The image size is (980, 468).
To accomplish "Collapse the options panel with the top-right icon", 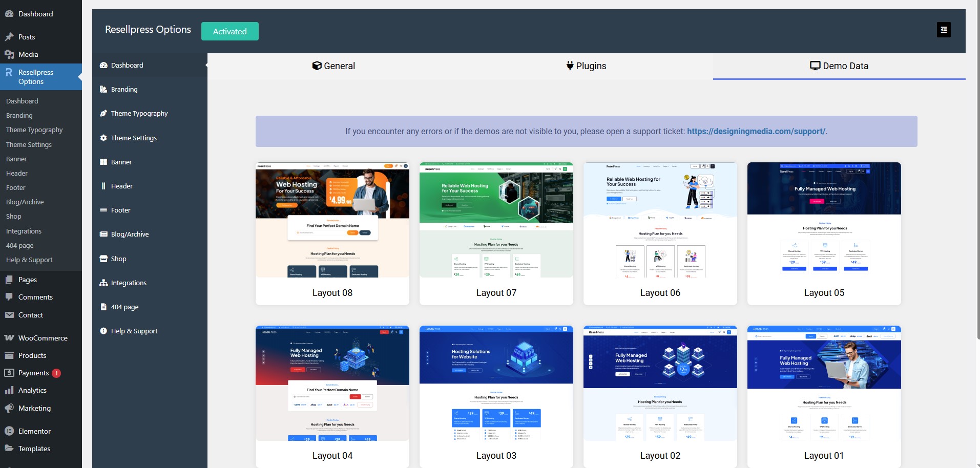I will click(944, 29).
